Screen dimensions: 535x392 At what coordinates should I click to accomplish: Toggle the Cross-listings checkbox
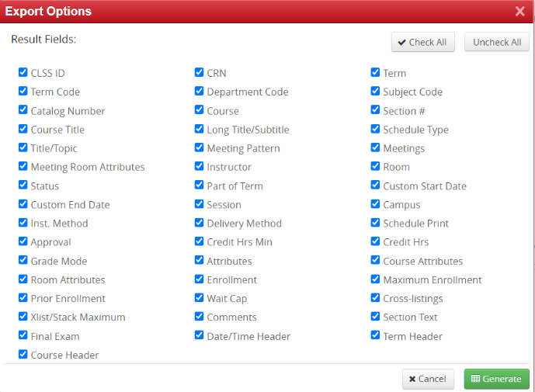tap(376, 298)
